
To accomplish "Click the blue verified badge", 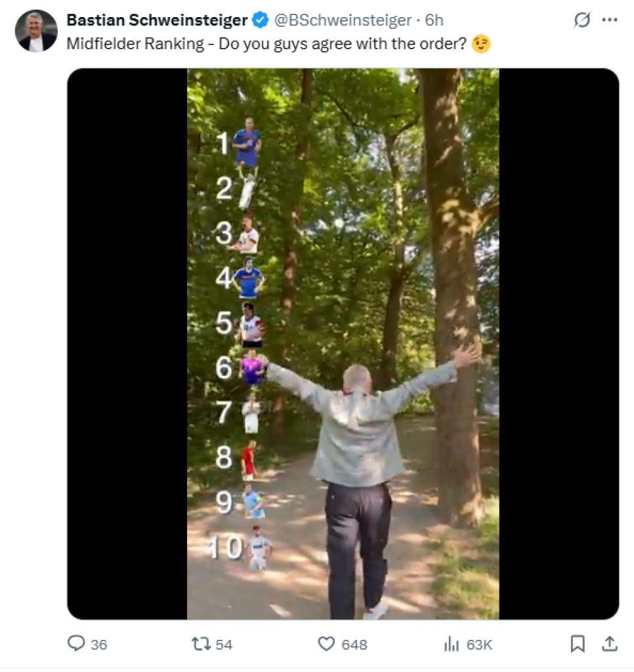I will 261,21.
